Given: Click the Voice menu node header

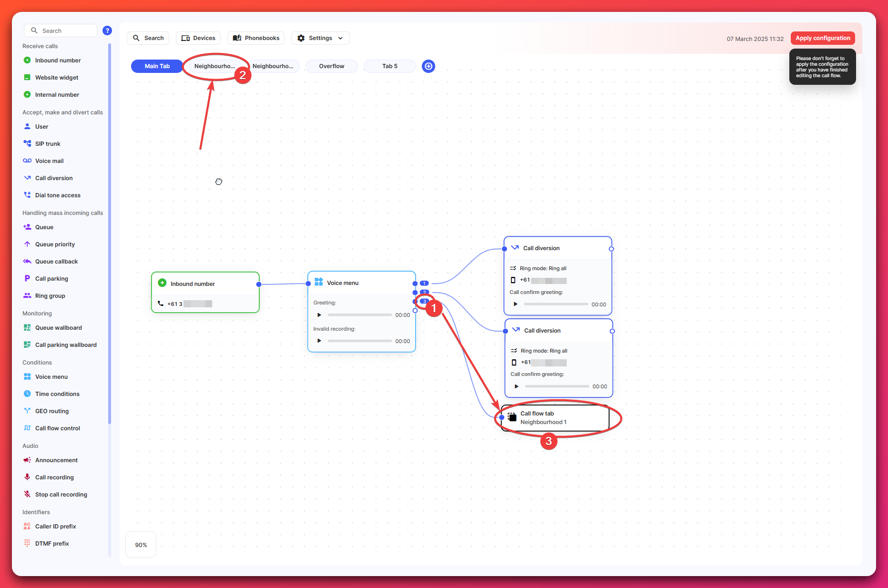Looking at the screenshot, I should pos(362,283).
